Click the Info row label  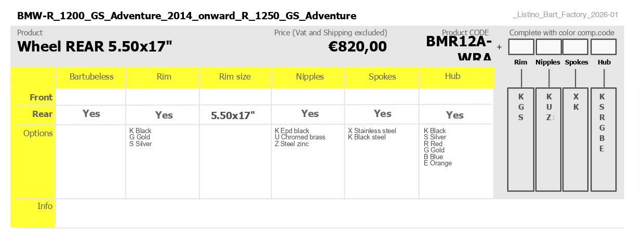45,206
